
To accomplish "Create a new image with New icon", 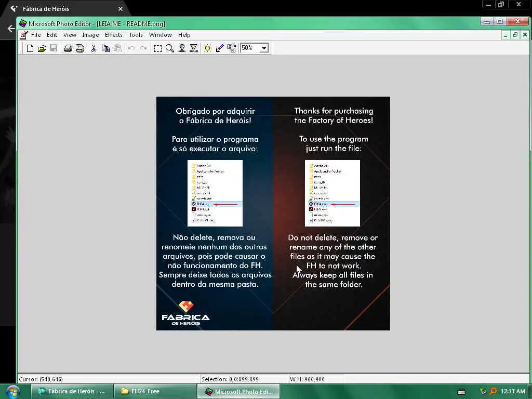I will pyautogui.click(x=30, y=48).
